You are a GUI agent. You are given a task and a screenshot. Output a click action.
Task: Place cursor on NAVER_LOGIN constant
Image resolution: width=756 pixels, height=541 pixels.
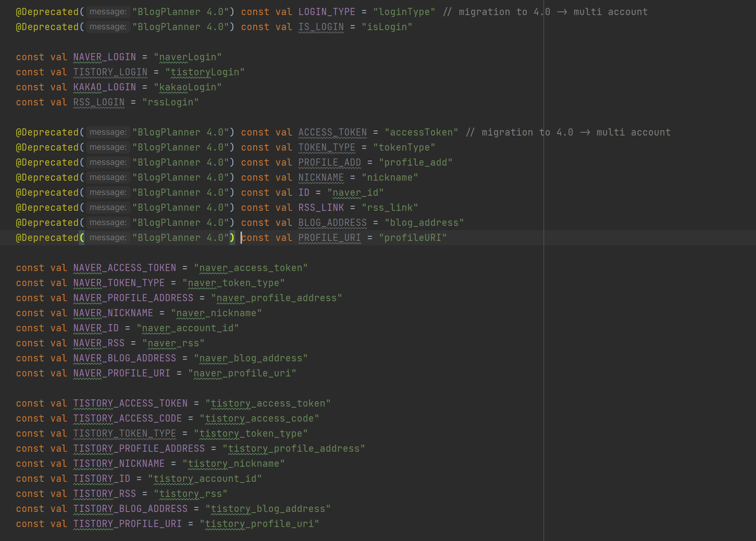click(104, 57)
